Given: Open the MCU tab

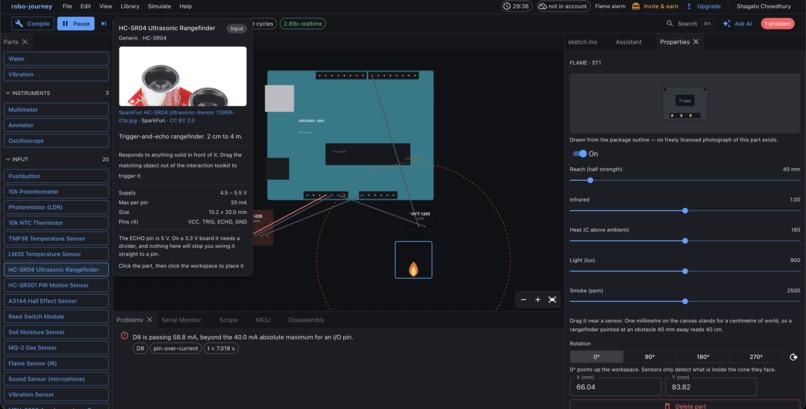Looking at the screenshot, I should click(x=263, y=320).
